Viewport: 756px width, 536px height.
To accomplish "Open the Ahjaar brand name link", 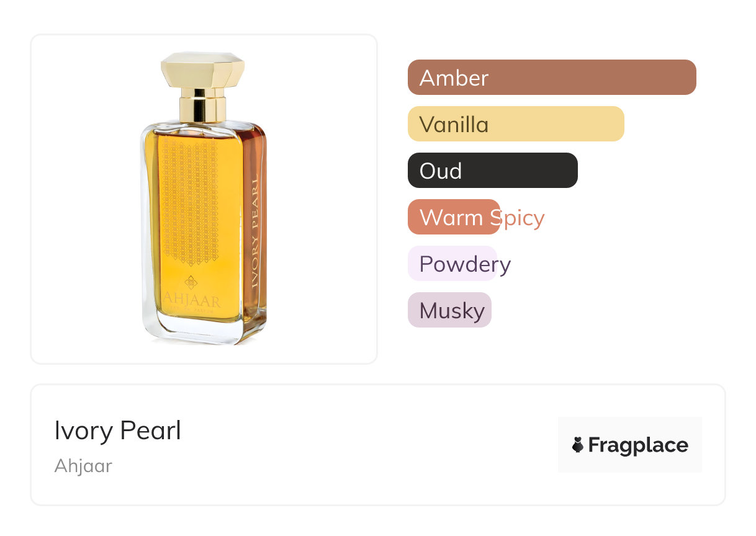I will point(83,466).
